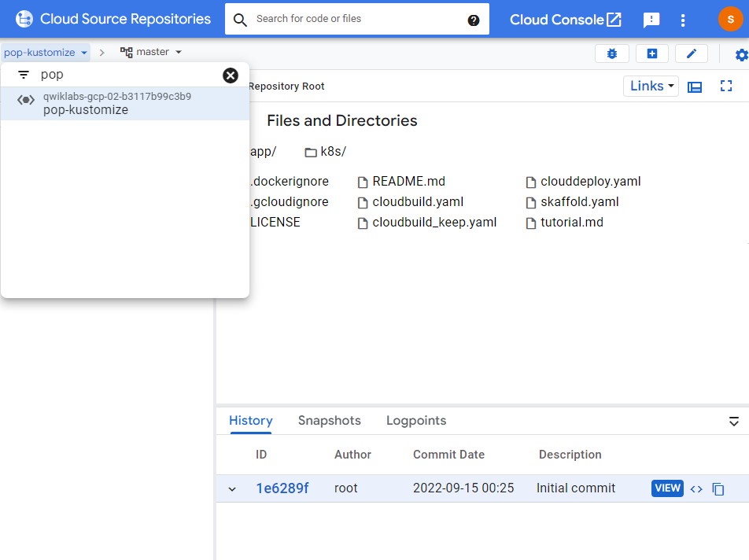This screenshot has height=560, width=749.
Task: Click the Description column header
Action: (570, 455)
